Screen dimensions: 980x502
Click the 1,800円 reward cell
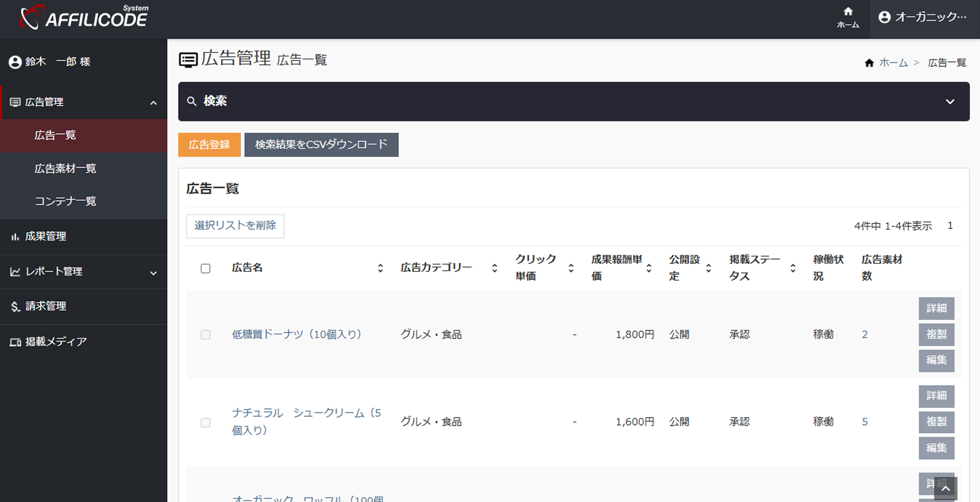coord(635,335)
